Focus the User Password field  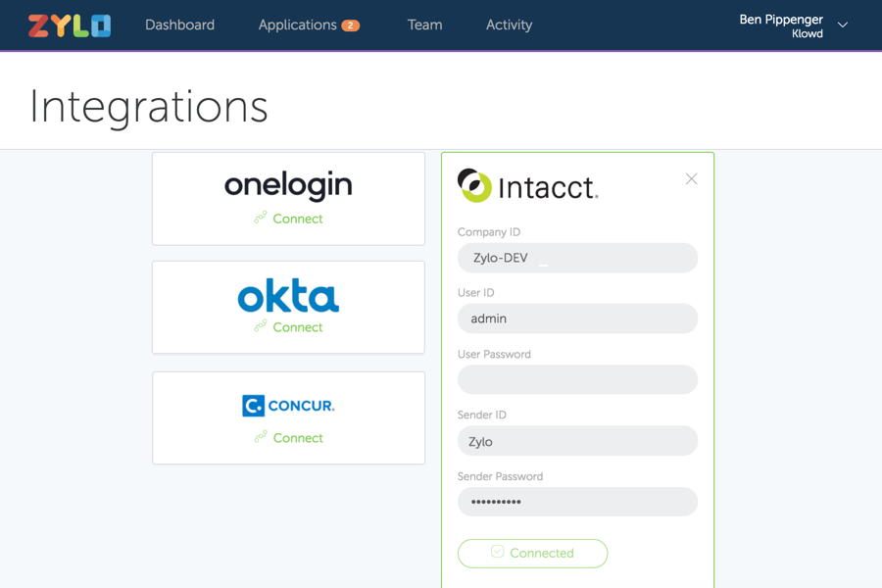(577, 380)
